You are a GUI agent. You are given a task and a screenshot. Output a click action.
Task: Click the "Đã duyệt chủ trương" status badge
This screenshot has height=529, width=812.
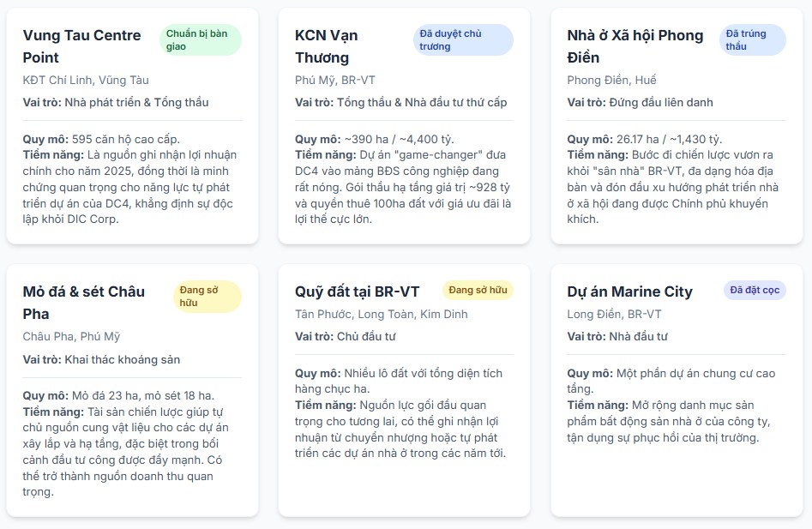click(x=463, y=39)
